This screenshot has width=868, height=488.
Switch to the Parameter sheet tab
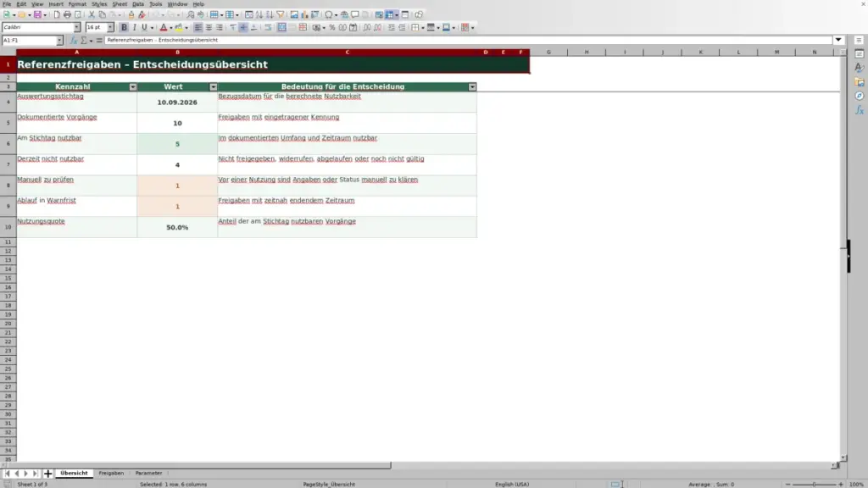pyautogui.click(x=149, y=474)
